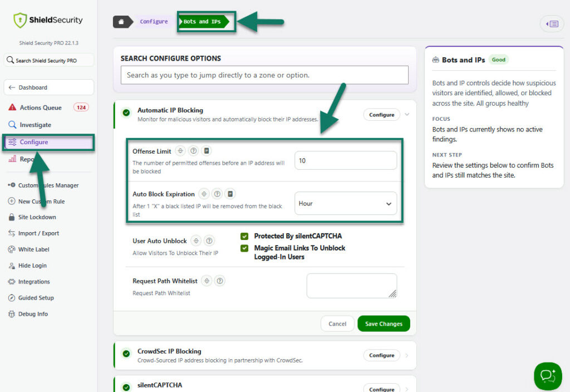Toggle Protected By silentCAPTCHA checkbox
Viewport: 570px width, 392px height.
tap(244, 236)
